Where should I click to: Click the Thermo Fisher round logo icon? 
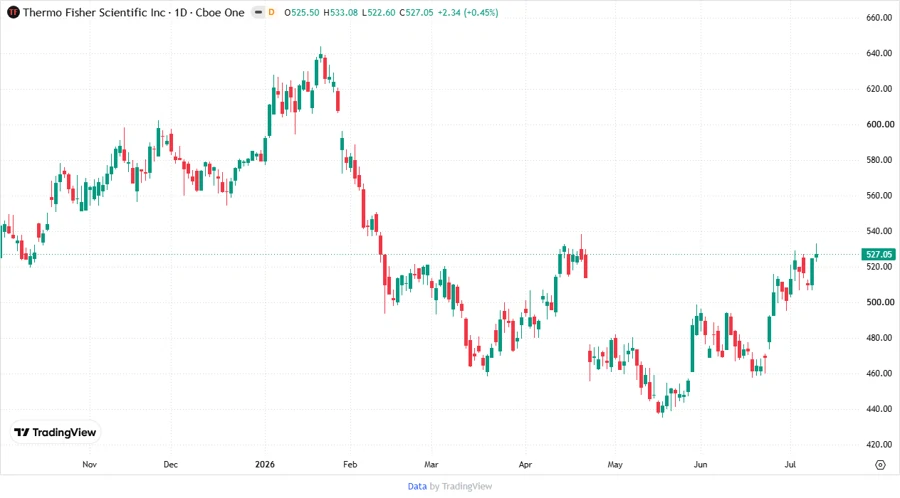coord(13,12)
